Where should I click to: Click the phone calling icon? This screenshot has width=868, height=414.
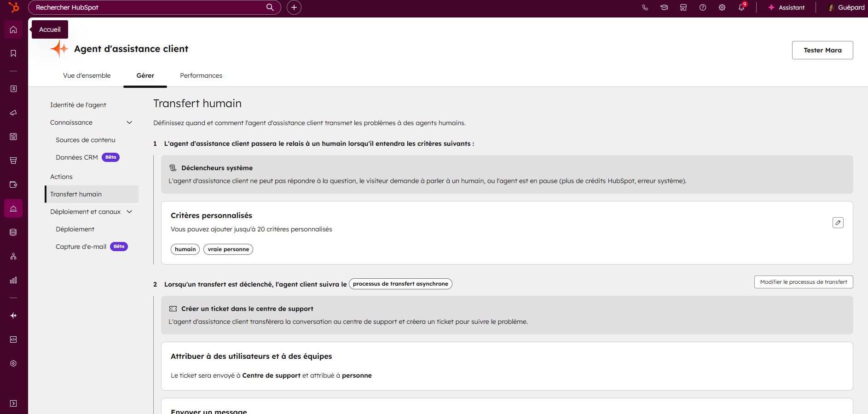[x=645, y=7]
